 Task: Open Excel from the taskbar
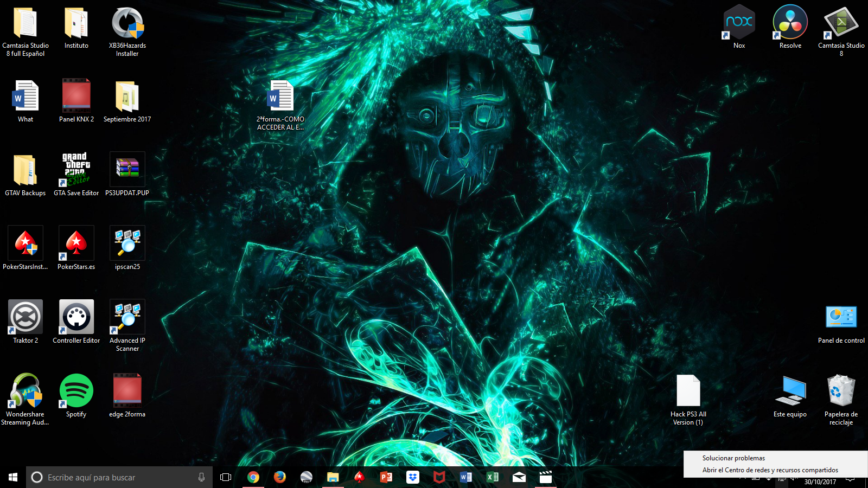[x=493, y=477]
